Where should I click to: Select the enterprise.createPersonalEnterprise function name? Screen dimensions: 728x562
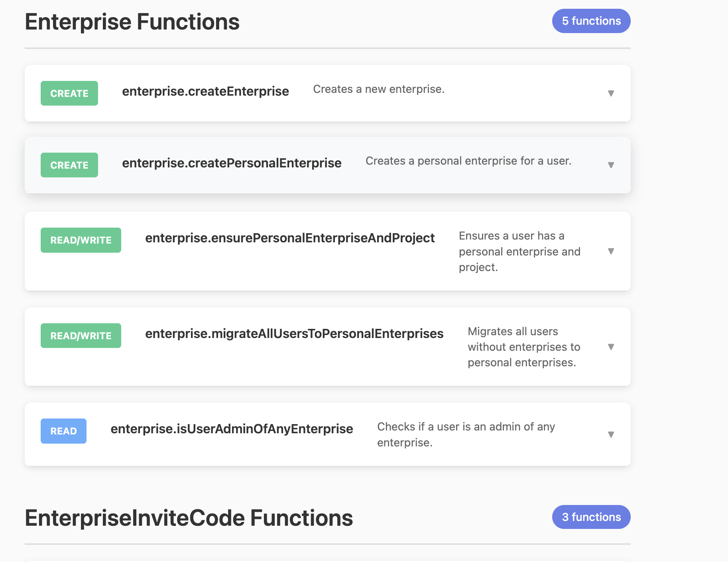[232, 163]
